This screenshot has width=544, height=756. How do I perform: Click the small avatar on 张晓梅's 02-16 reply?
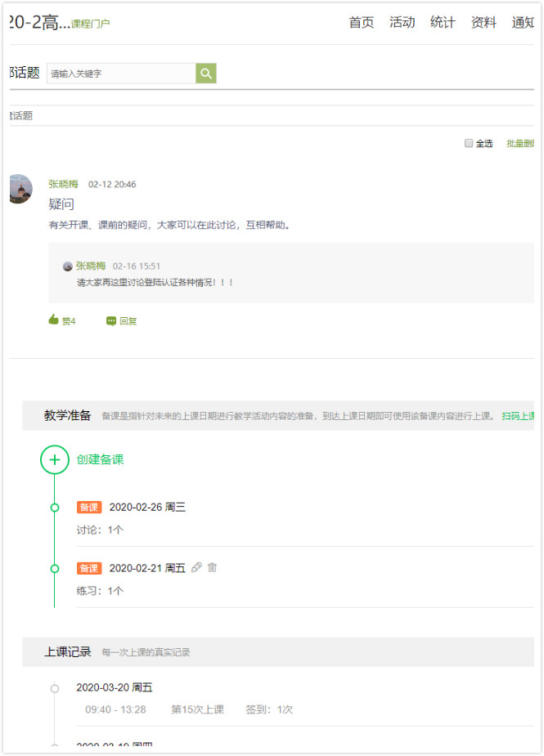point(68,266)
